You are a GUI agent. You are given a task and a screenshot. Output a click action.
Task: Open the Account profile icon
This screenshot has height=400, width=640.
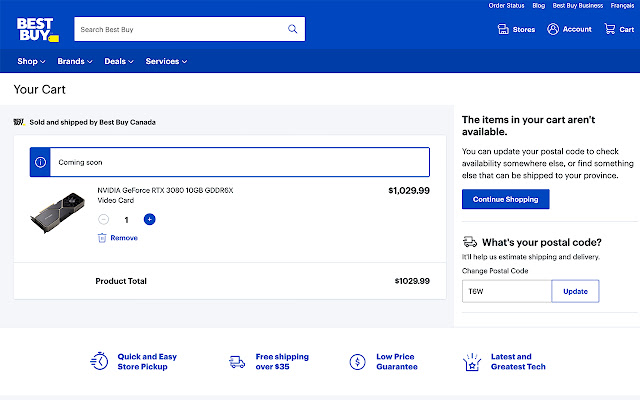tap(553, 29)
